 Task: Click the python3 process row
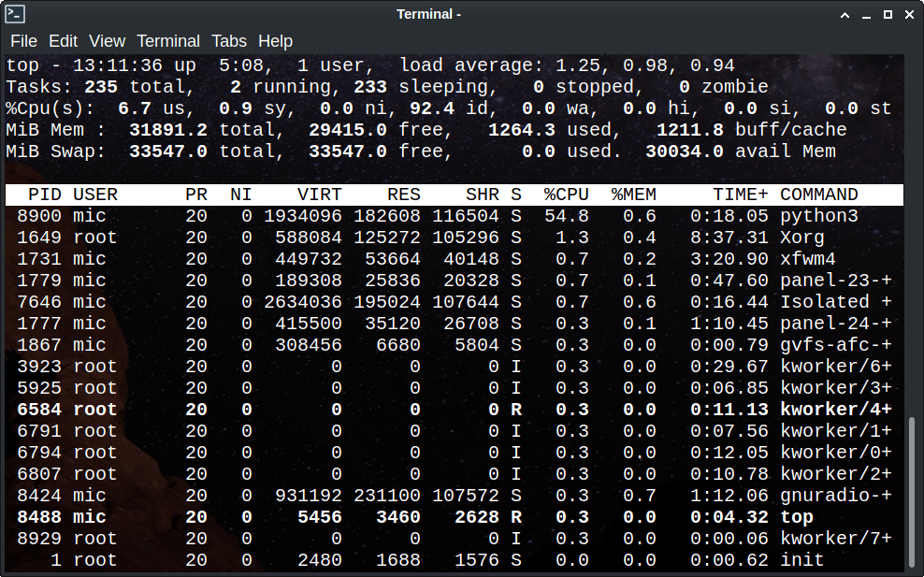449,216
